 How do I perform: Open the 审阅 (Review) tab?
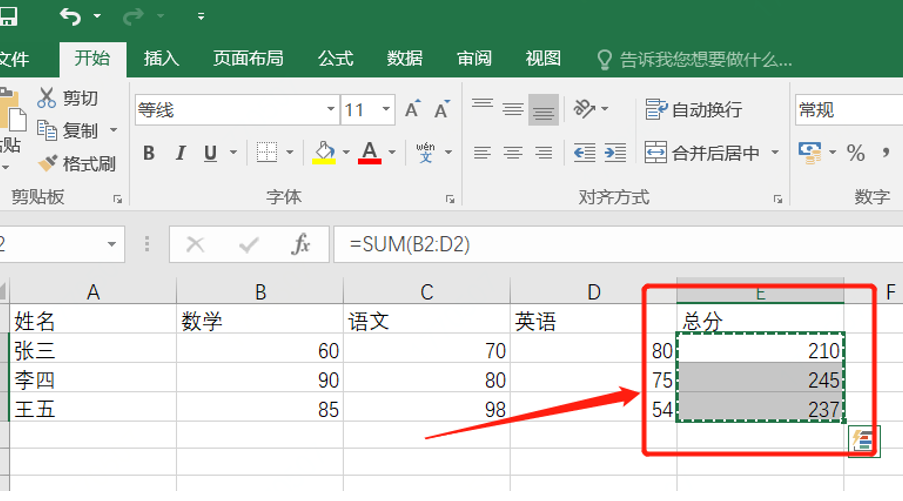pos(475,59)
